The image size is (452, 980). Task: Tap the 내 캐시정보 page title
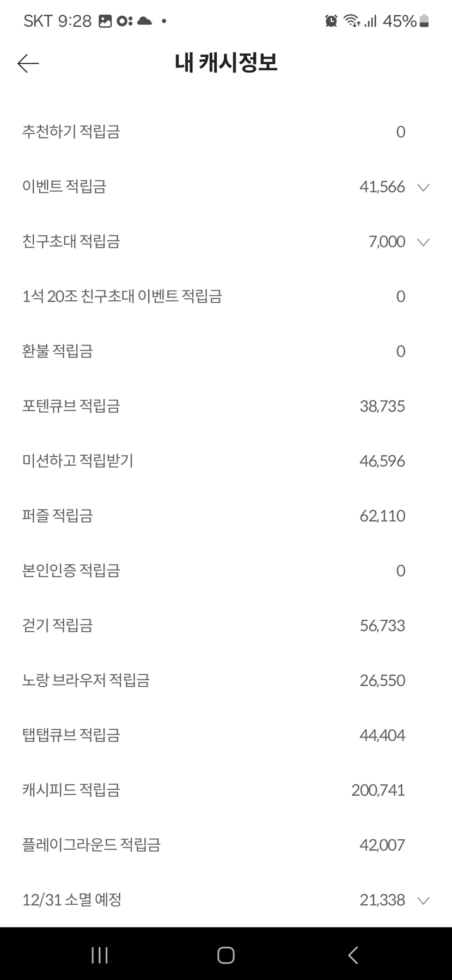pyautogui.click(x=226, y=63)
